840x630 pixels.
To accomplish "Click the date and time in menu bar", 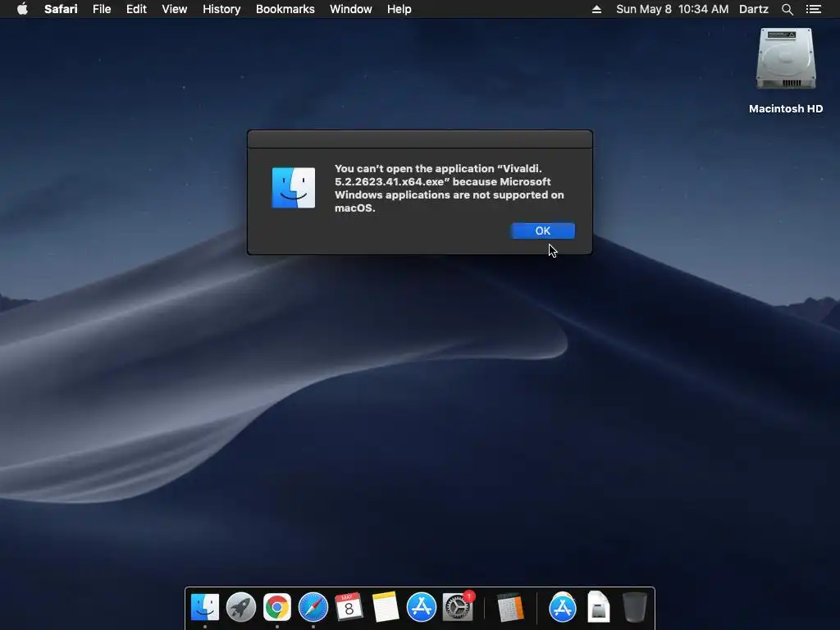I will tap(673, 9).
